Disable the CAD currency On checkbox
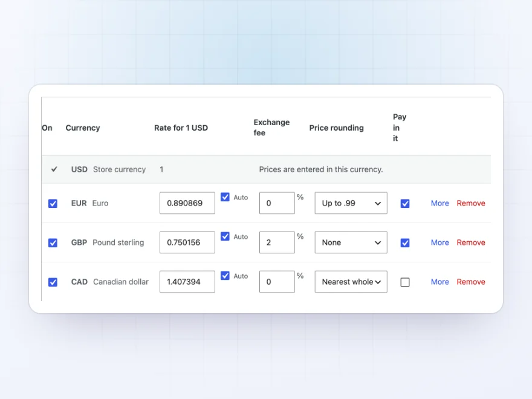 pyautogui.click(x=53, y=282)
